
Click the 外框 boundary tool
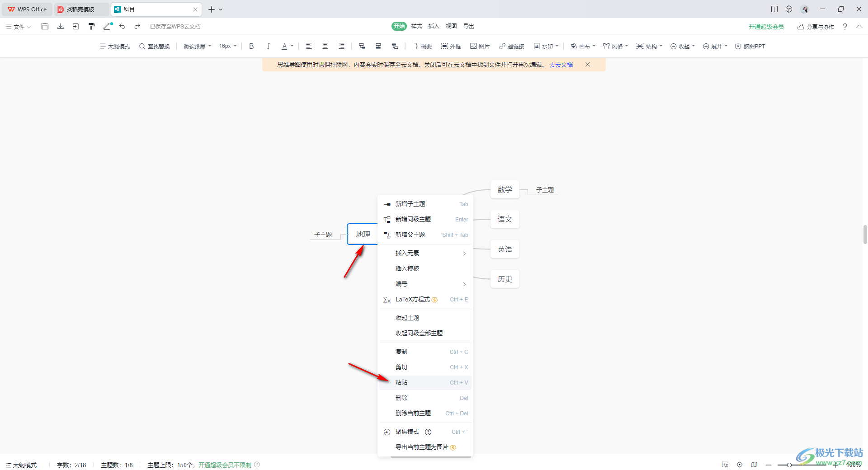click(451, 46)
